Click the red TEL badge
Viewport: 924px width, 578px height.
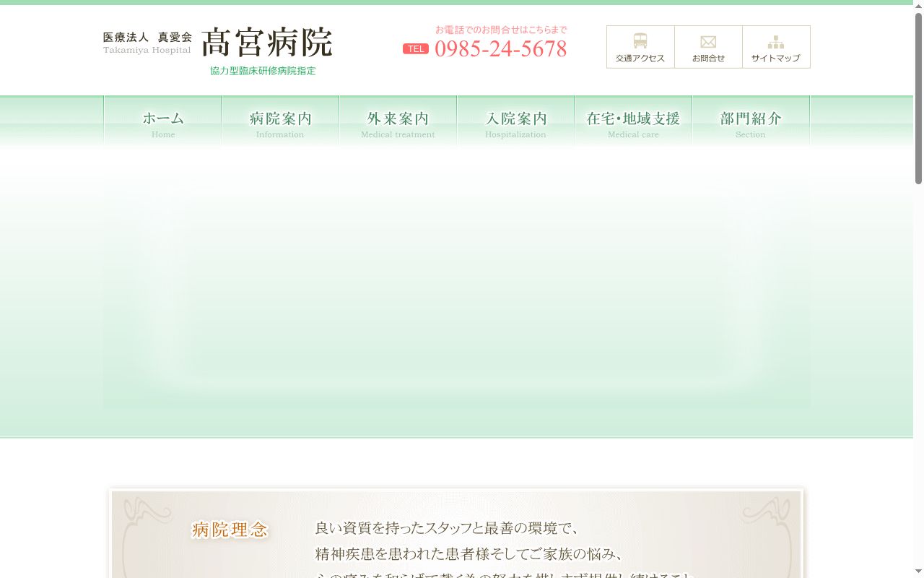[416, 48]
